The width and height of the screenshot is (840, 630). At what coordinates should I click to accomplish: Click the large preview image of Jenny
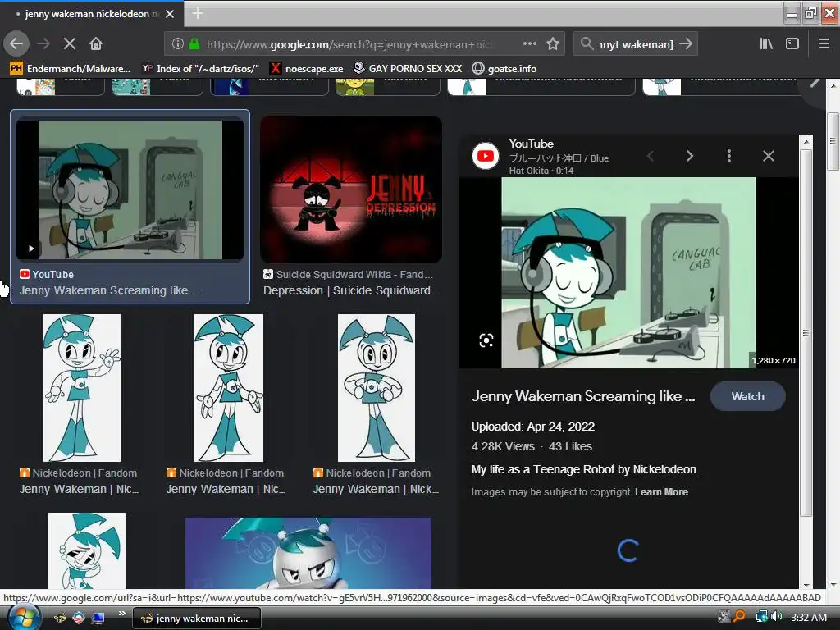[628, 272]
